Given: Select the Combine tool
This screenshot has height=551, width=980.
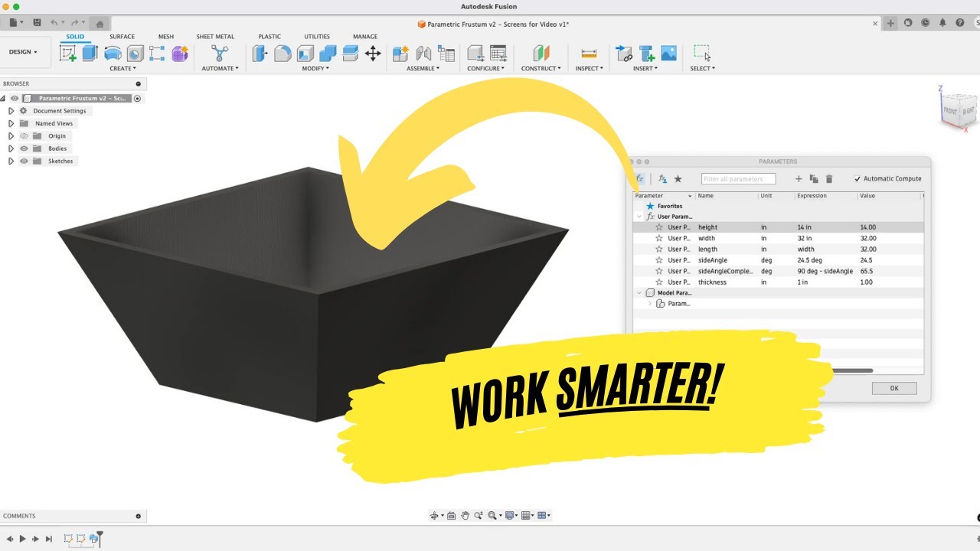Looking at the screenshot, I should coord(328,54).
